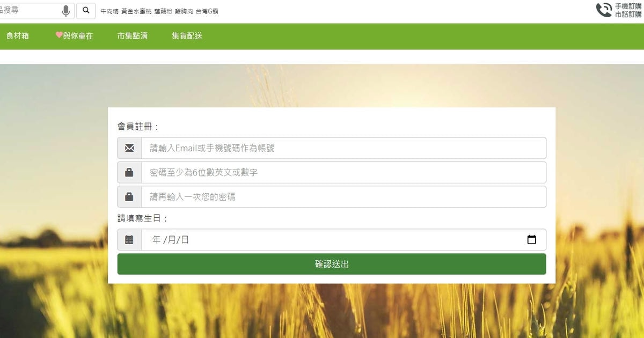Image resolution: width=644 pixels, height=338 pixels.
Task: Focus the re-enter password field
Action: (x=343, y=197)
